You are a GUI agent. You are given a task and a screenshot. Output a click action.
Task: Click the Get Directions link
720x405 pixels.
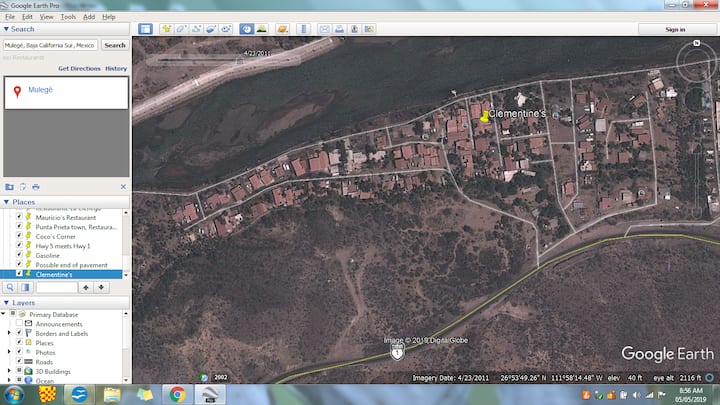(x=79, y=69)
